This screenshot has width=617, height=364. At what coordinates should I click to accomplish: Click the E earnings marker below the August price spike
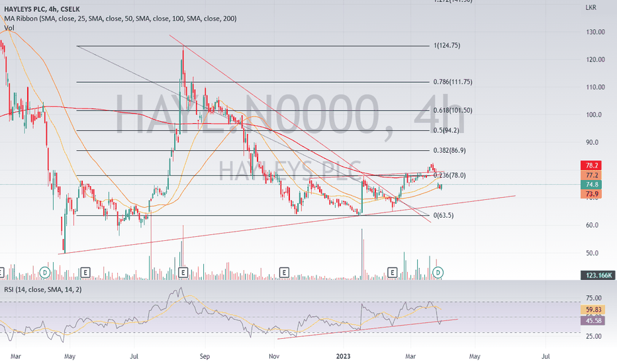point(183,272)
